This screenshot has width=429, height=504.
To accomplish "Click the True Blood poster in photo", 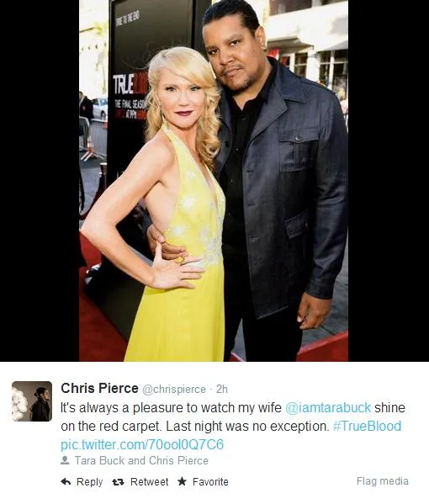I will click(129, 81).
